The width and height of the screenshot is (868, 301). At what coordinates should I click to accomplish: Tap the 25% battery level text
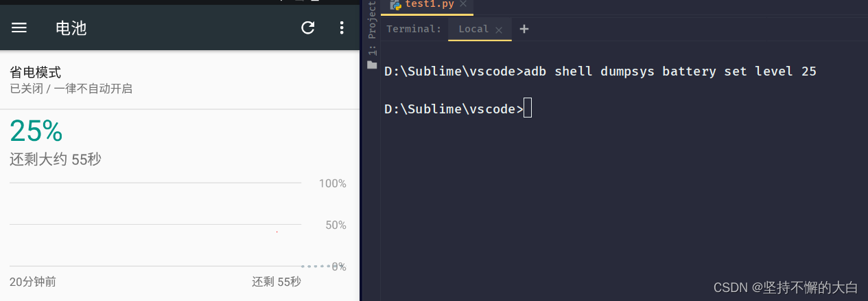(36, 131)
